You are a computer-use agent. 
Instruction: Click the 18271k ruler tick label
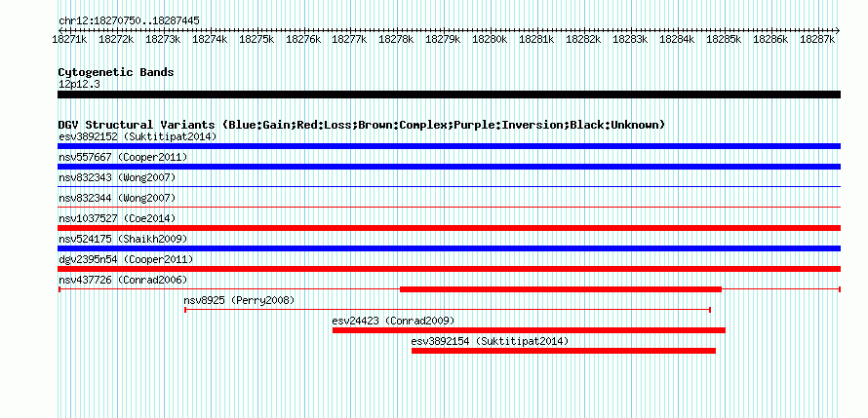[x=70, y=40]
